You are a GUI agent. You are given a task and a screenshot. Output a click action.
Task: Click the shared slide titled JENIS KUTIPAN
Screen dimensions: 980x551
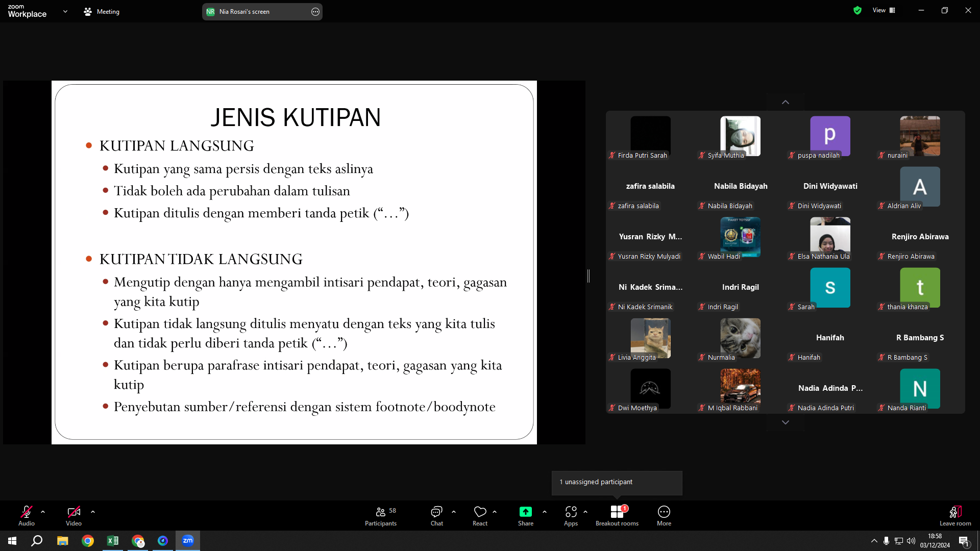pos(294,262)
